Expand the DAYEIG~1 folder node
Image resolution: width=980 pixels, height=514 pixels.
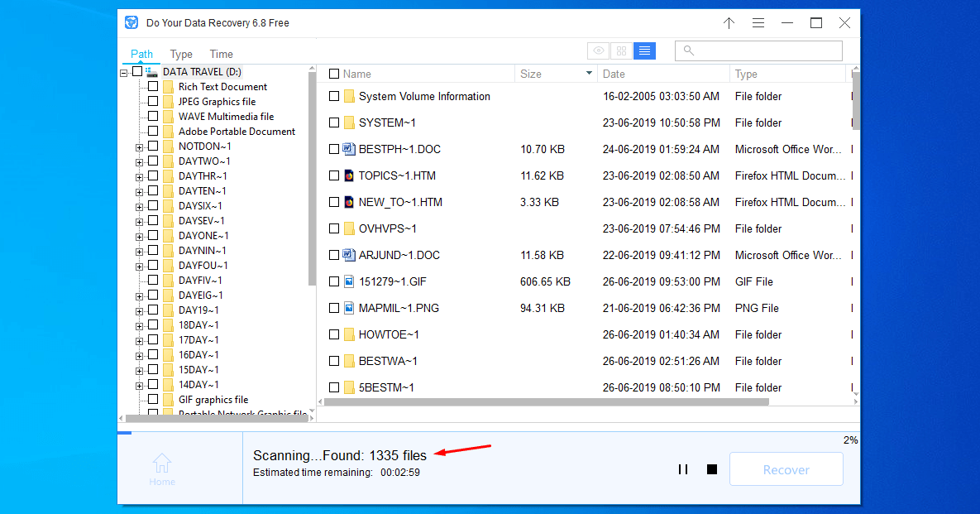point(140,296)
